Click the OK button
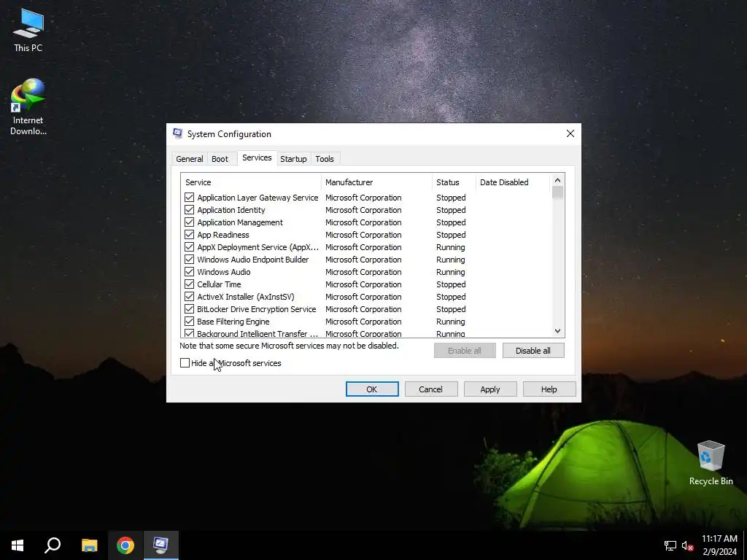Viewport: 747px width, 560px height. point(371,389)
